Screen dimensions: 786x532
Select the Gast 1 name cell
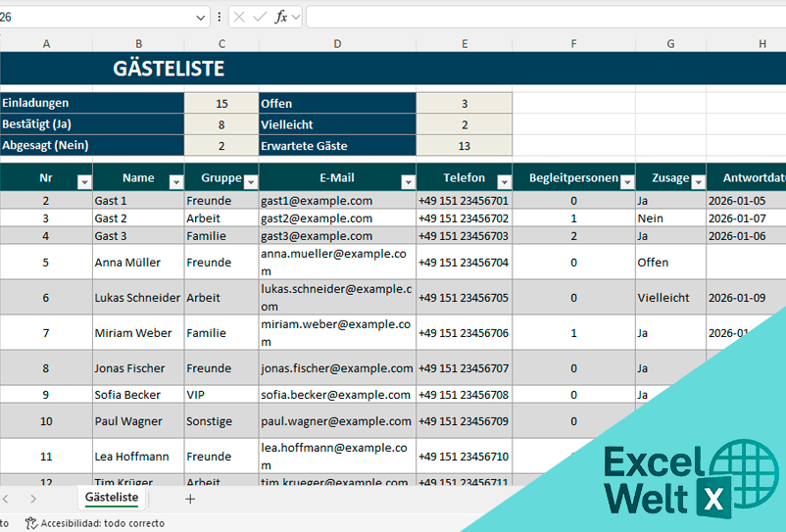point(138,201)
